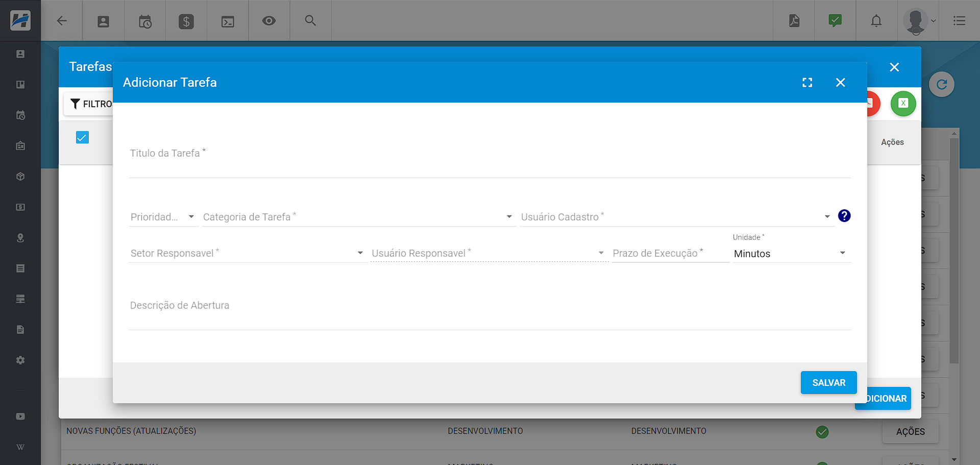Open the search magnifier in top toolbar
Screen dimensions: 980x465
tap(310, 21)
